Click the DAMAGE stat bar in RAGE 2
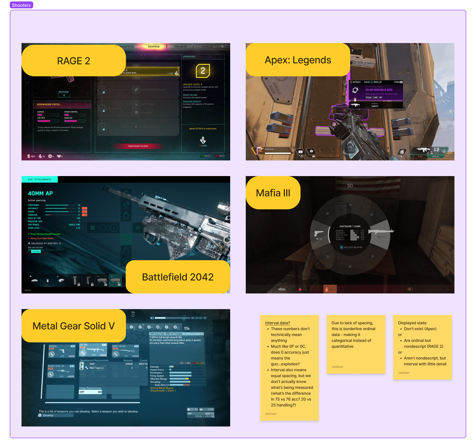Screen dimensions: 476x448 [x=48, y=115]
